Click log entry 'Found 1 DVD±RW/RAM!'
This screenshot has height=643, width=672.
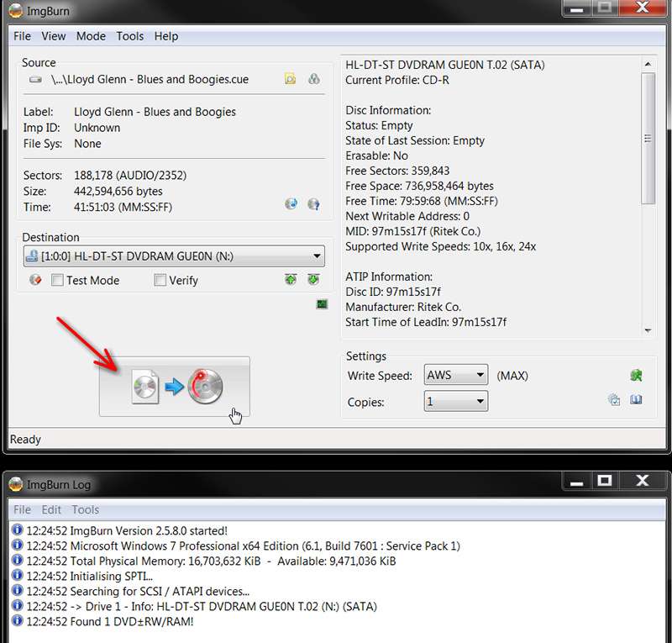(132, 621)
